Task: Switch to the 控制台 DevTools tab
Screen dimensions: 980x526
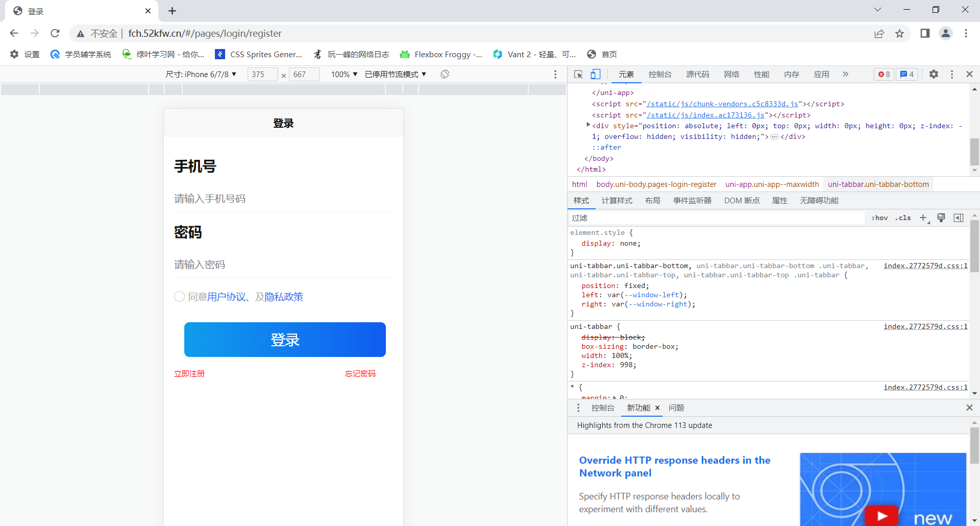Action: coord(660,75)
